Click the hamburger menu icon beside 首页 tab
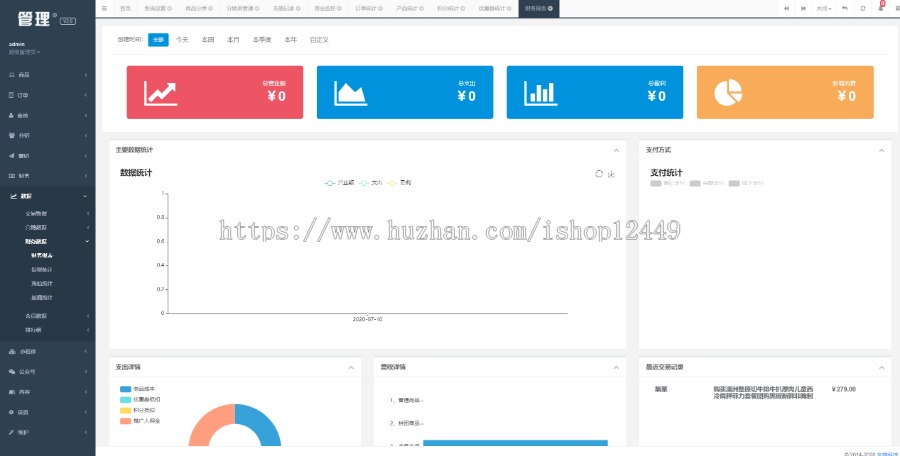The image size is (900, 456). point(104,8)
